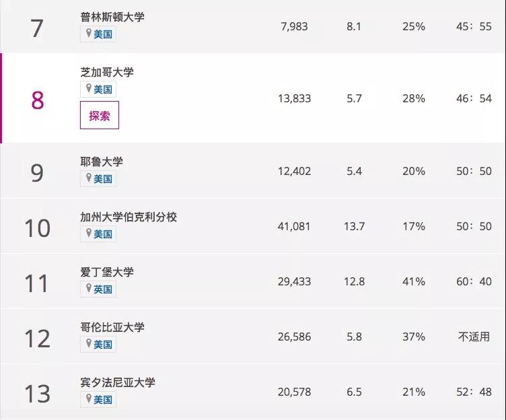
Task: Click location pin icon under 加州大学伯克利分校
Action: 87,234
